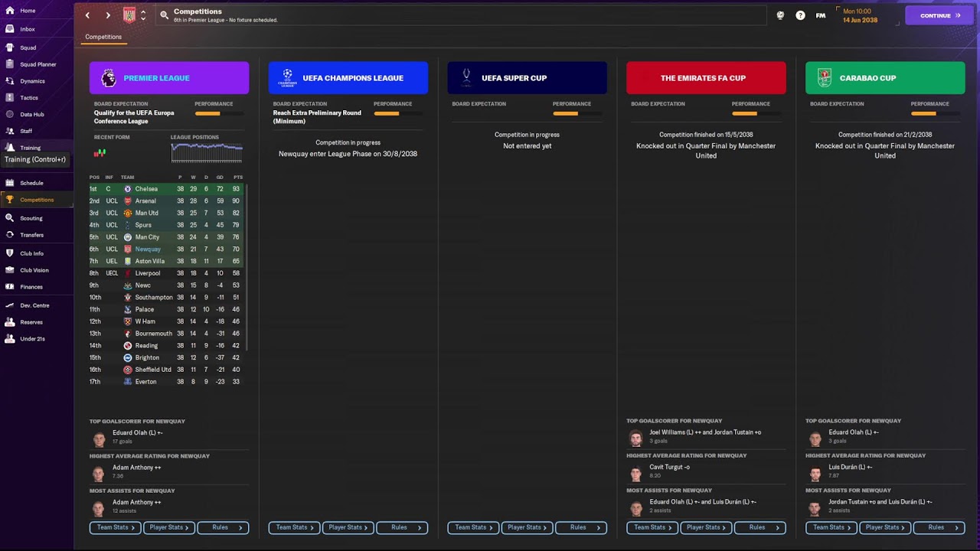Open Premier League Player Stats dropdown
This screenshot has width=980, height=551.
[169, 527]
